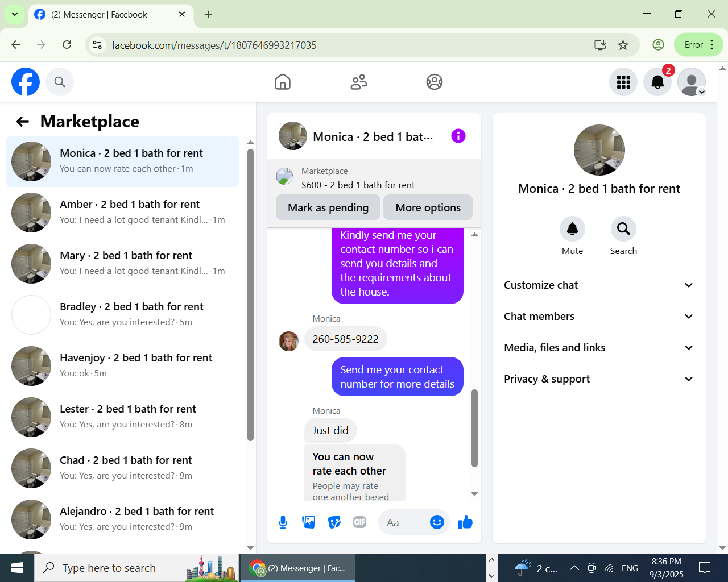
Task: Open Alejandro 2 bed 1 bath conversation
Action: 122,519
